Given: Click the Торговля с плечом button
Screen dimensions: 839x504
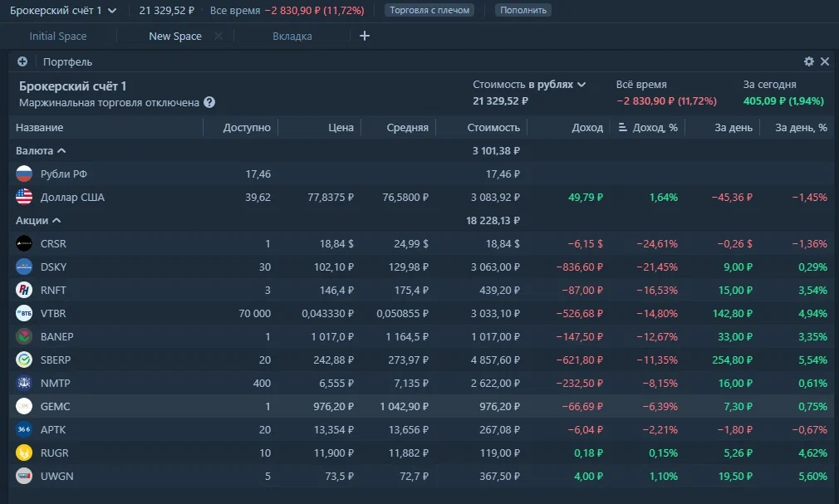Looking at the screenshot, I should [x=429, y=10].
